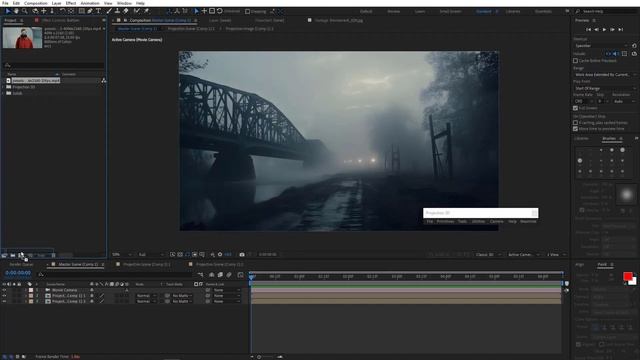Select the Rotation tool in toolbar
640x360 pixels.
pos(62,11)
